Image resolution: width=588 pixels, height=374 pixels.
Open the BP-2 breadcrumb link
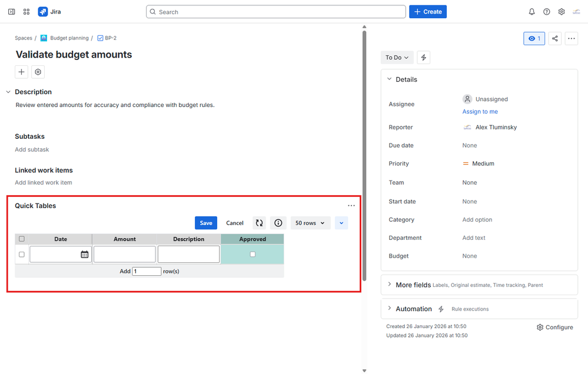(x=111, y=38)
